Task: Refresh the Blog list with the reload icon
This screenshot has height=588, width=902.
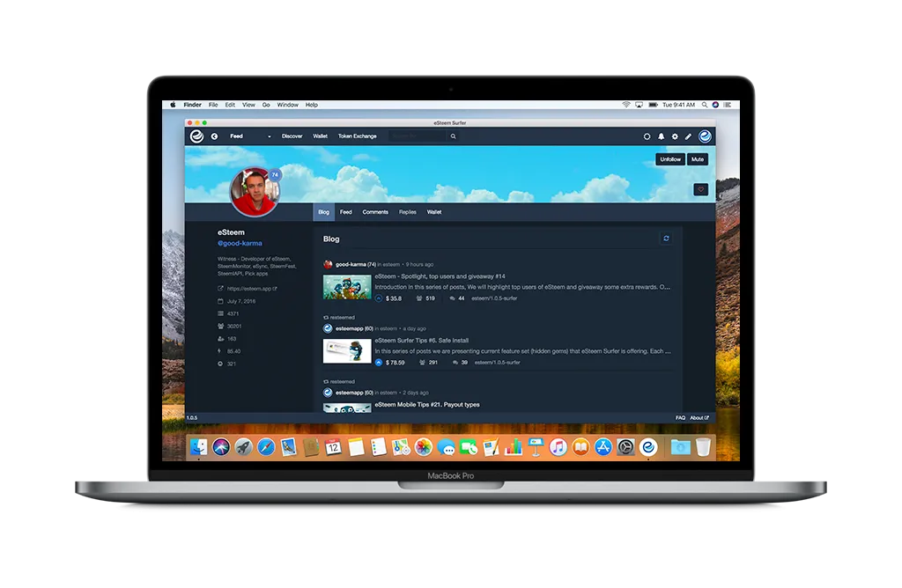Action: tap(666, 239)
